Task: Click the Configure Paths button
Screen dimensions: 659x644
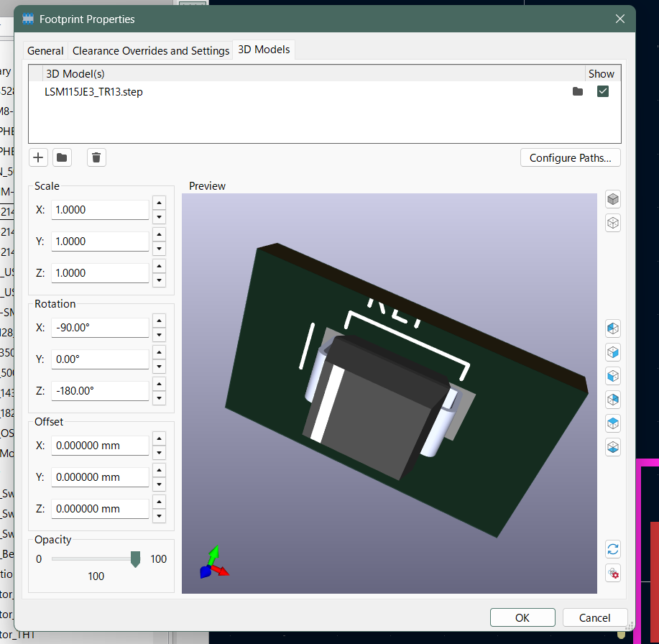Action: point(570,158)
